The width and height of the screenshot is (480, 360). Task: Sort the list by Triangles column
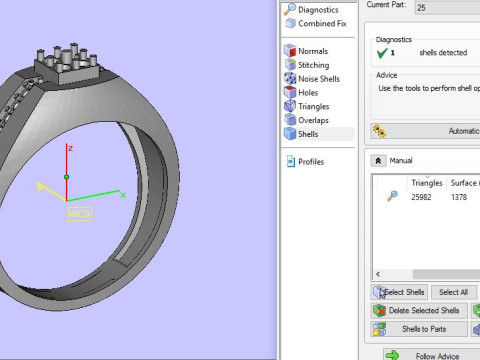[x=427, y=183]
